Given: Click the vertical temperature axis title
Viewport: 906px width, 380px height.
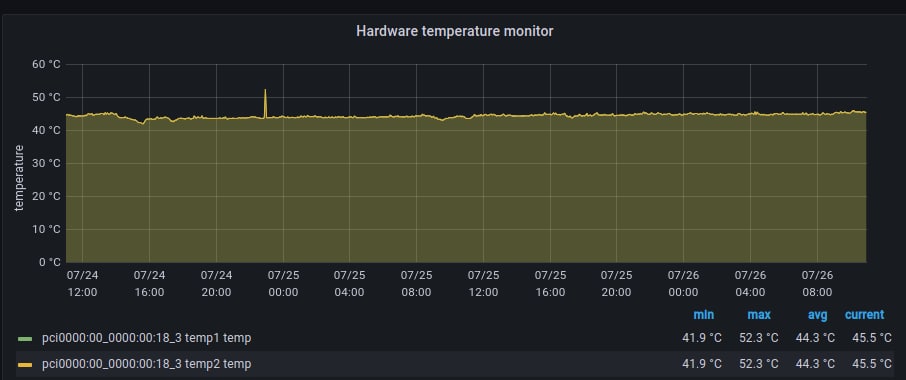Looking at the screenshot, I should coord(19,178).
